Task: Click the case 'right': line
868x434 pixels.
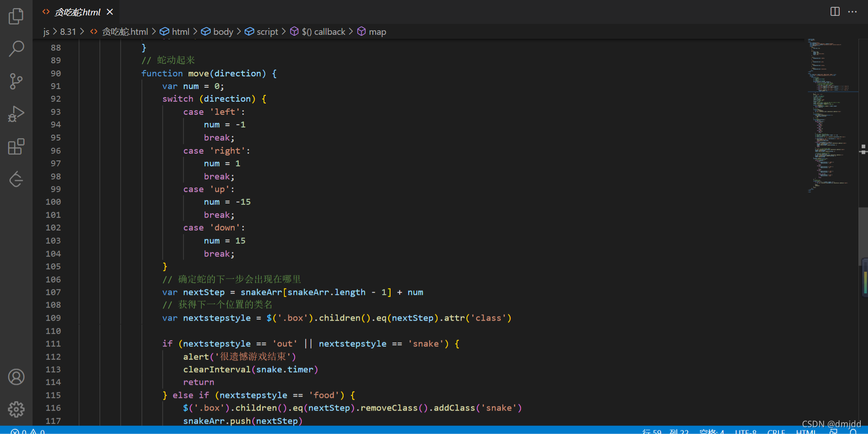Action: (217, 151)
